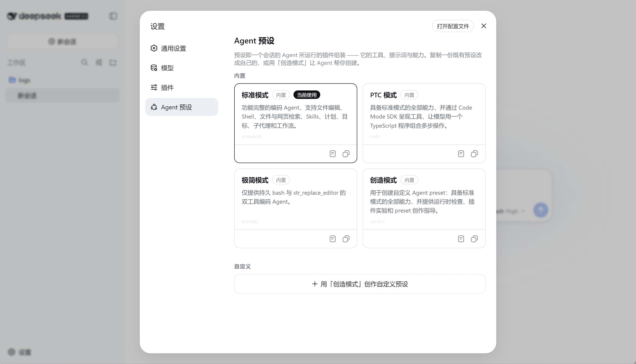Viewport: 636px width, 364px height.
Task: Click the sliders icon beside 插件
Action: pyautogui.click(x=154, y=87)
